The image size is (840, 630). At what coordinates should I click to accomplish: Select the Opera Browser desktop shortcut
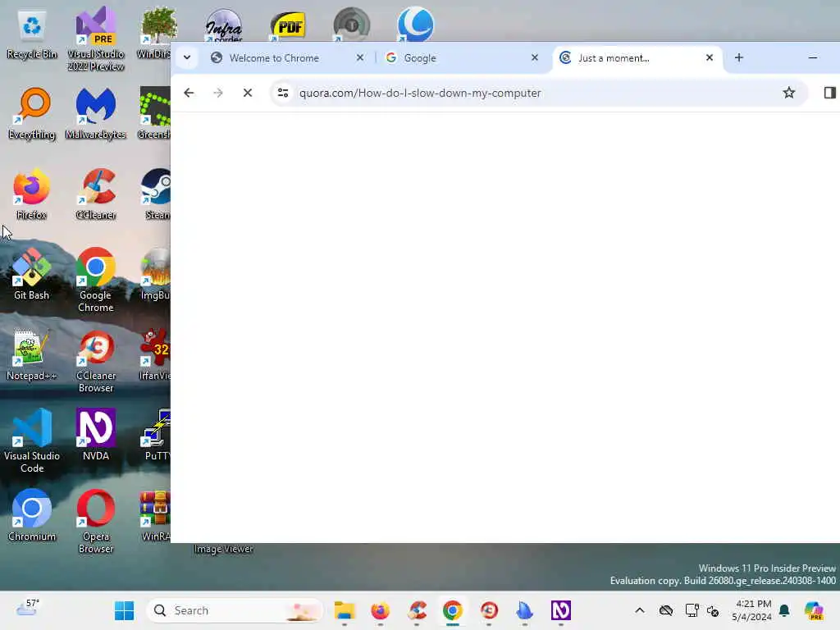(96, 521)
